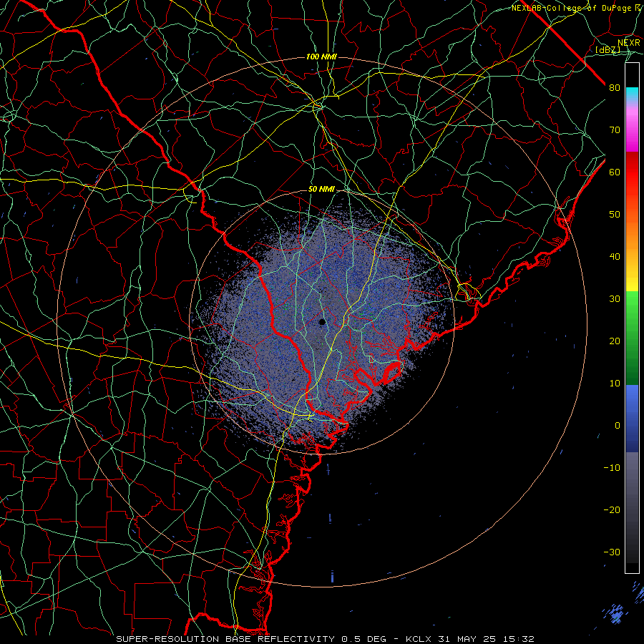Click the 30 value on dBZ scale
Screen dimensions: 644x644
click(x=615, y=299)
